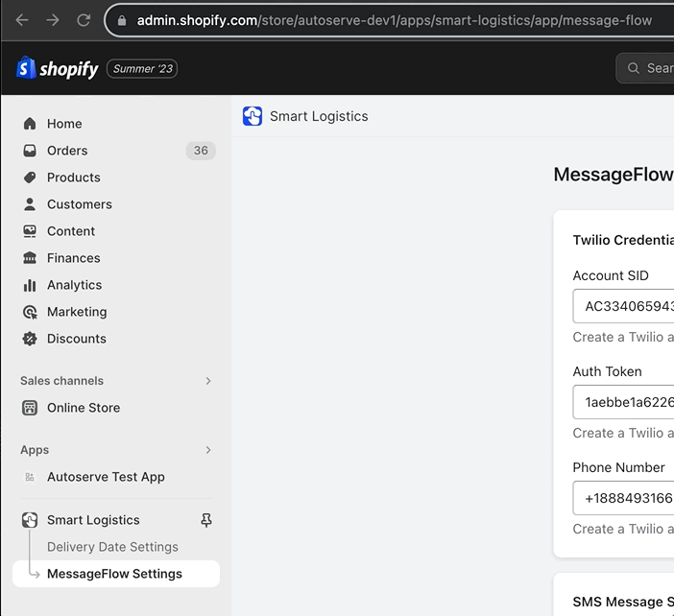Unpin Smart Logistics using the pin icon
The width and height of the screenshot is (674, 616).
[205, 520]
